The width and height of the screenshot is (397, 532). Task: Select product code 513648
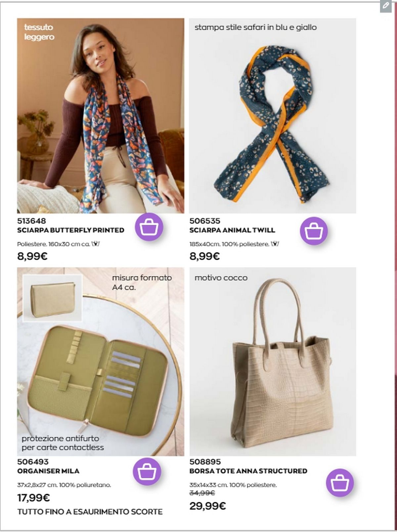coord(31,221)
